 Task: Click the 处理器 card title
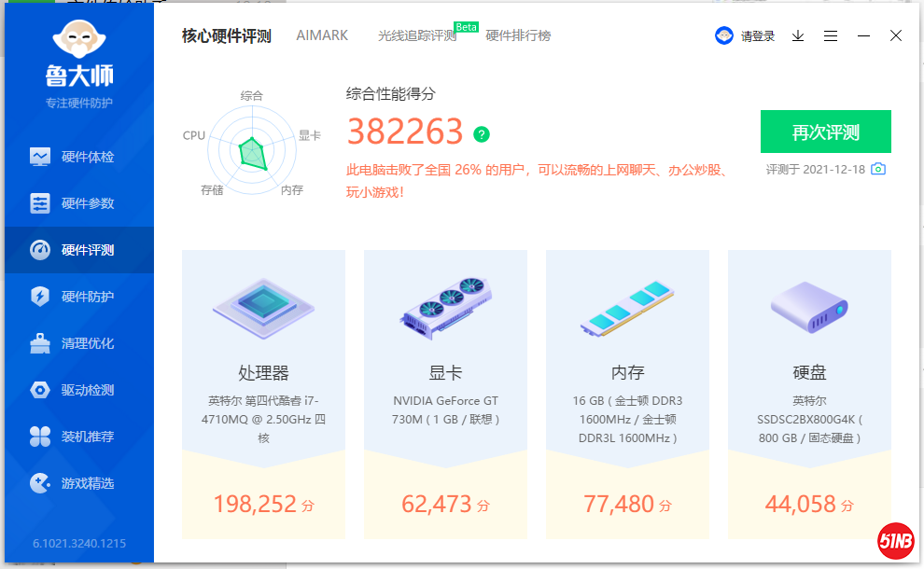point(263,373)
